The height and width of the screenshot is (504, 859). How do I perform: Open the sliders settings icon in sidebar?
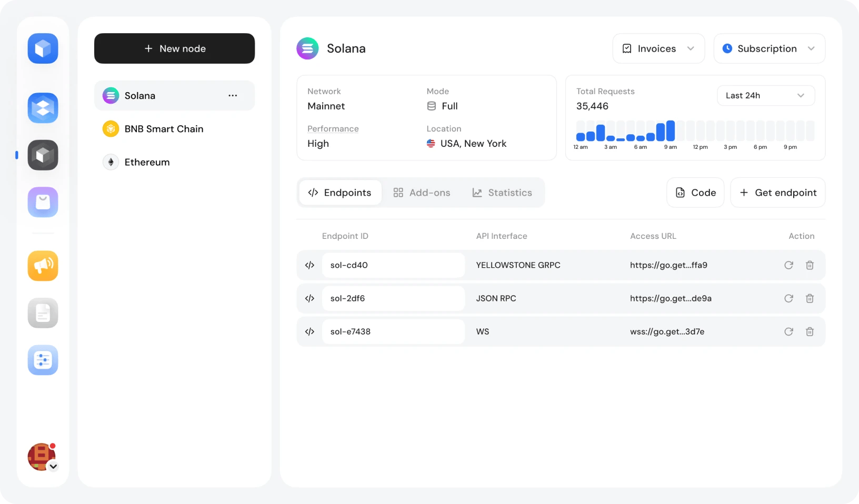tap(42, 360)
